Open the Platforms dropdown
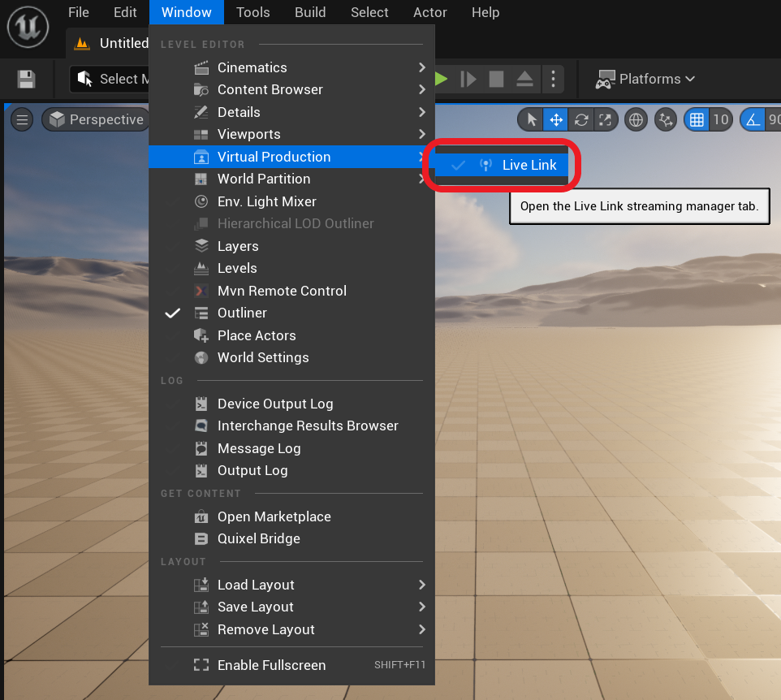 coord(645,79)
